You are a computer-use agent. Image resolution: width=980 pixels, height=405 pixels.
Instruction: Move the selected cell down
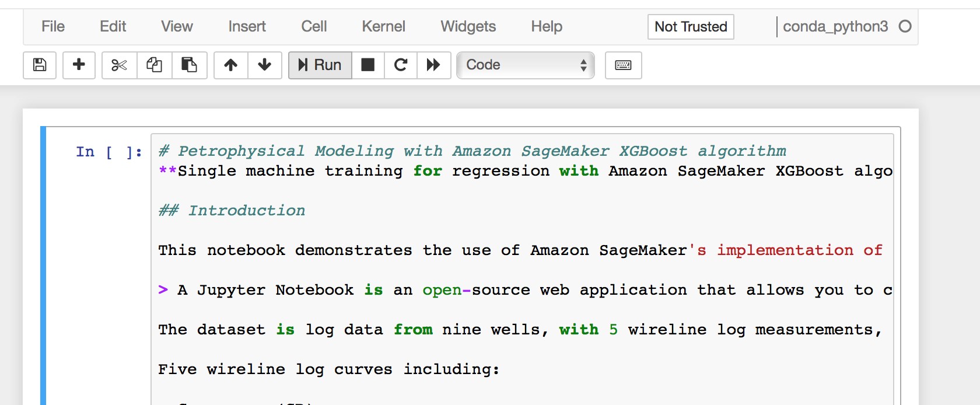[x=265, y=65]
